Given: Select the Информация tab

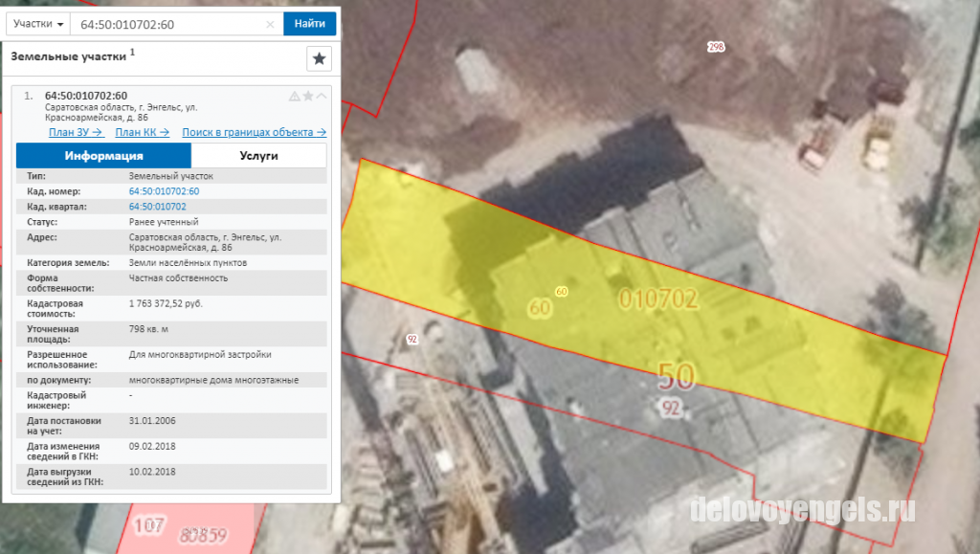Looking at the screenshot, I should (103, 156).
